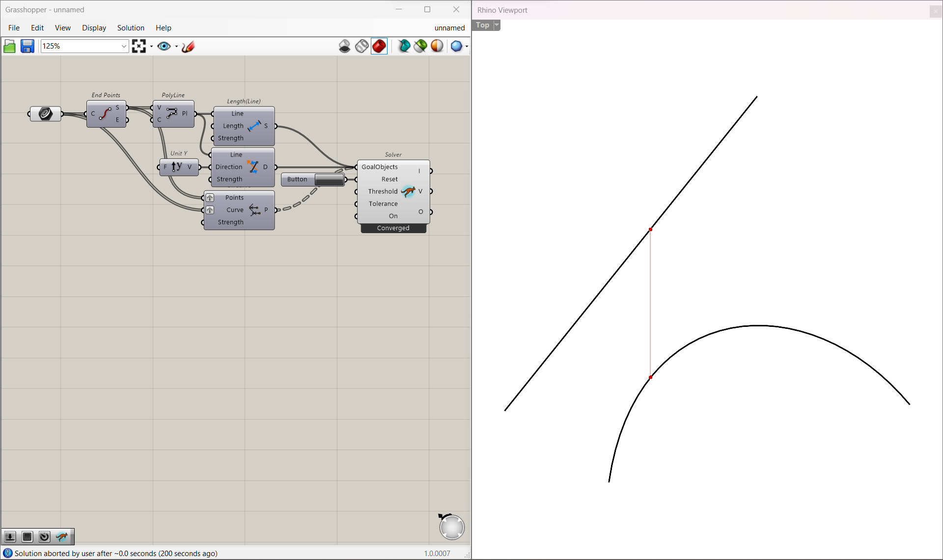Click the Kangaroo icon in bottom toolbar
This screenshot has height=560, width=943.
62,536
